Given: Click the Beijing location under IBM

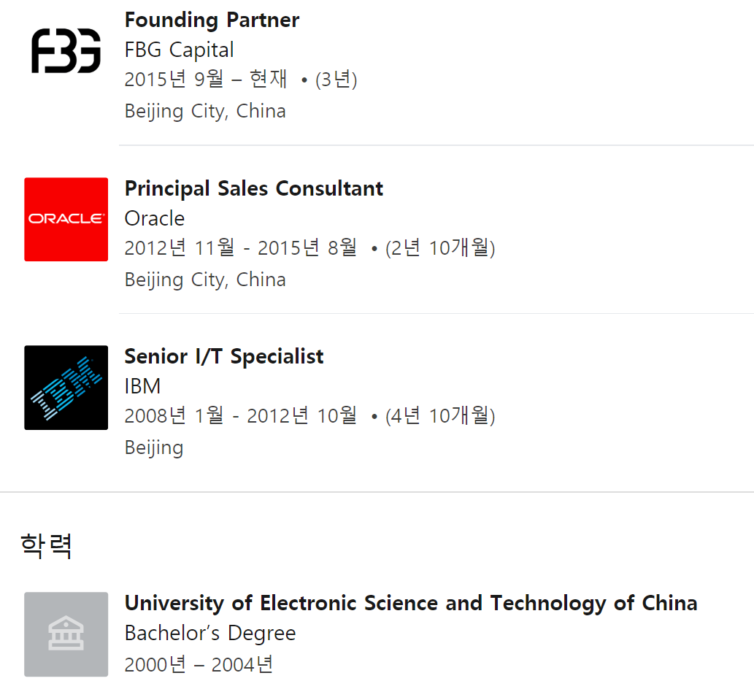Looking at the screenshot, I should pos(154,448).
